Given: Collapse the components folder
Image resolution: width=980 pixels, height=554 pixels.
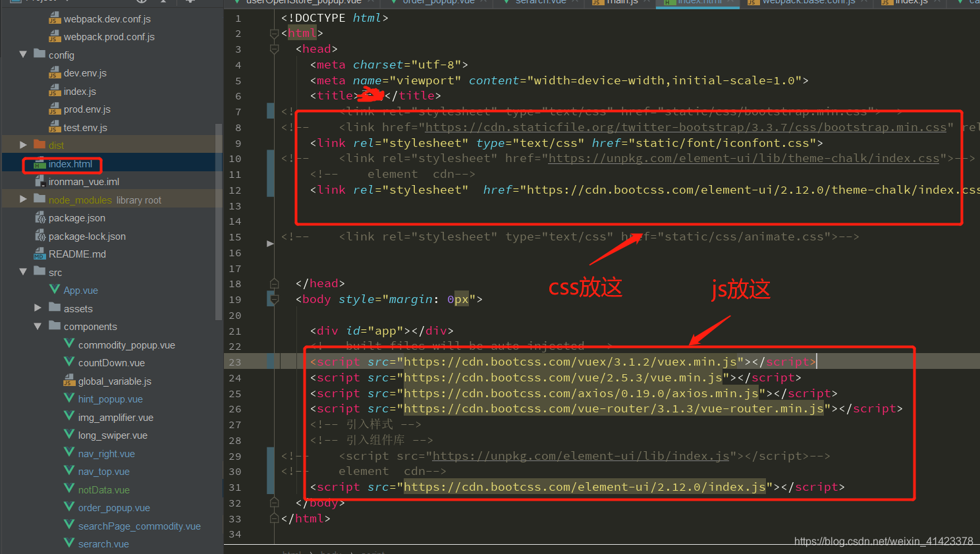Looking at the screenshot, I should 38,326.
